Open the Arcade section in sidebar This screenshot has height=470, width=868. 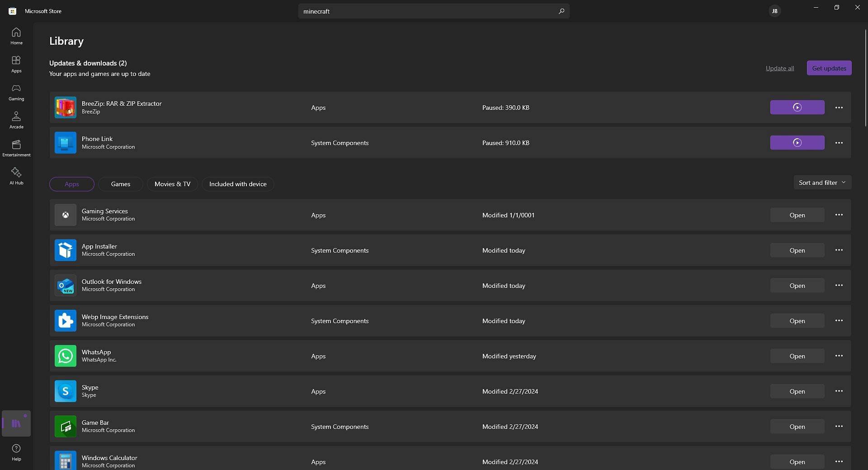tap(16, 120)
